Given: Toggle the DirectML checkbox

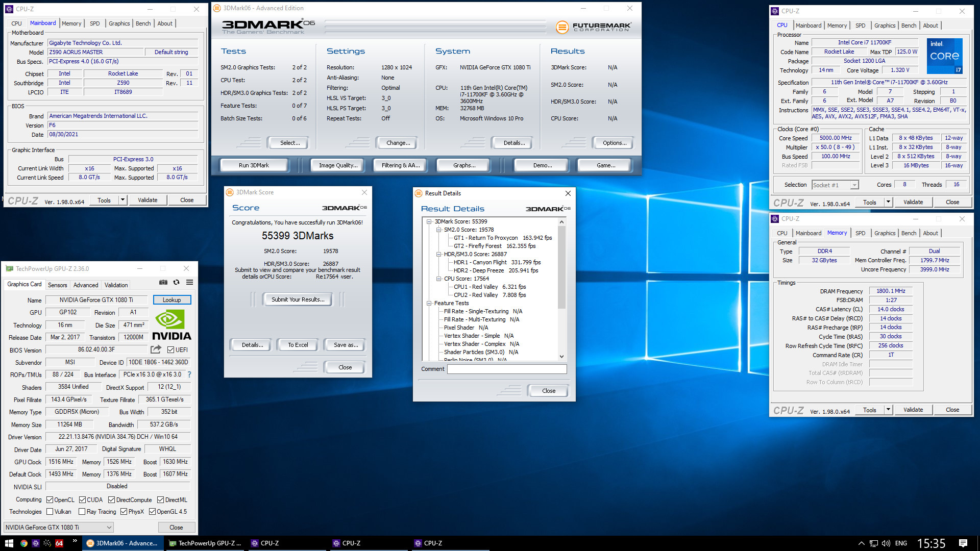Looking at the screenshot, I should (x=160, y=500).
